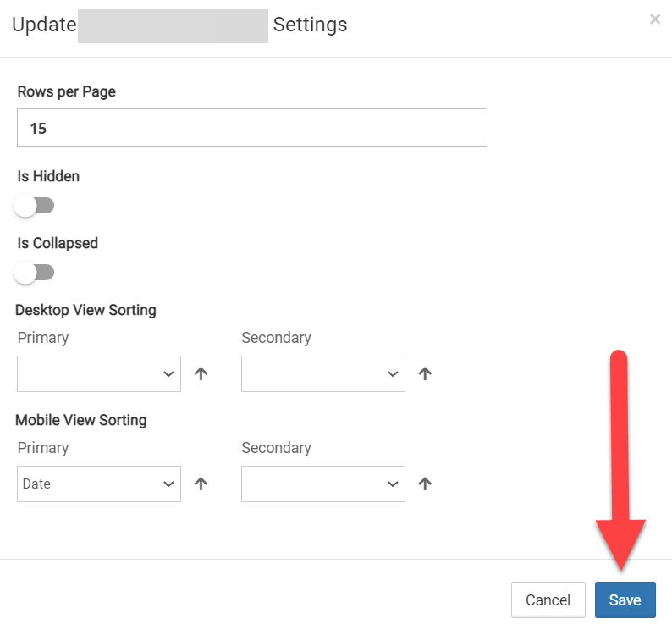Click the Is Hidden label text
The image size is (672, 630).
click(x=48, y=176)
